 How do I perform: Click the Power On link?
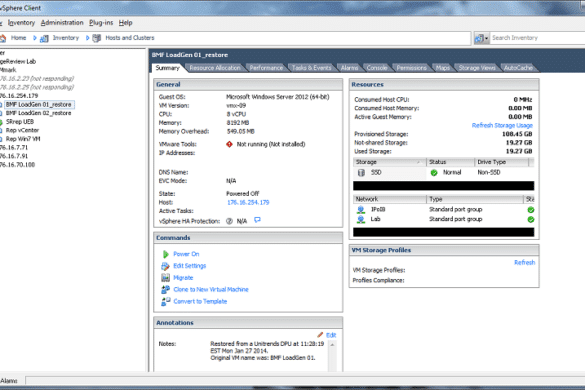coord(186,254)
